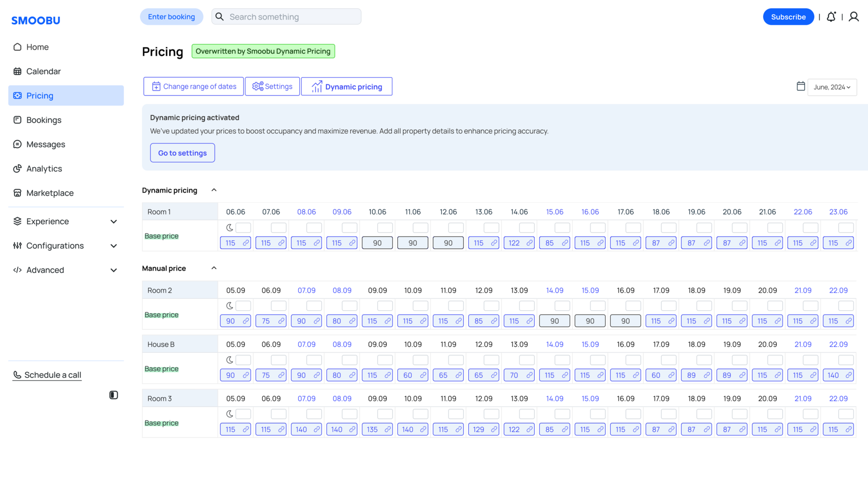The width and height of the screenshot is (868, 504).
Task: Edit Room 1 price 90 on 12.06
Action: click(448, 243)
